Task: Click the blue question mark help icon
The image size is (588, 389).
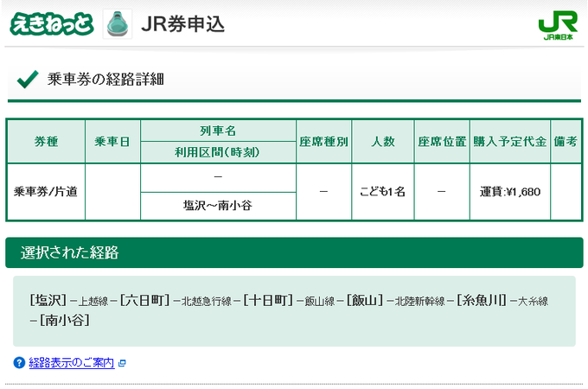Action: pos(19,363)
